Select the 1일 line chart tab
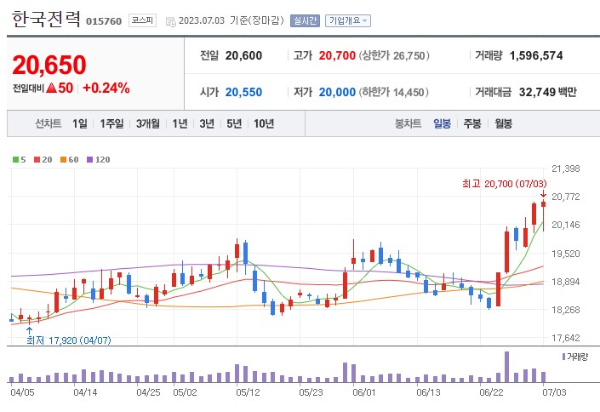Image resolution: width=600 pixels, height=412 pixels. [x=80, y=124]
